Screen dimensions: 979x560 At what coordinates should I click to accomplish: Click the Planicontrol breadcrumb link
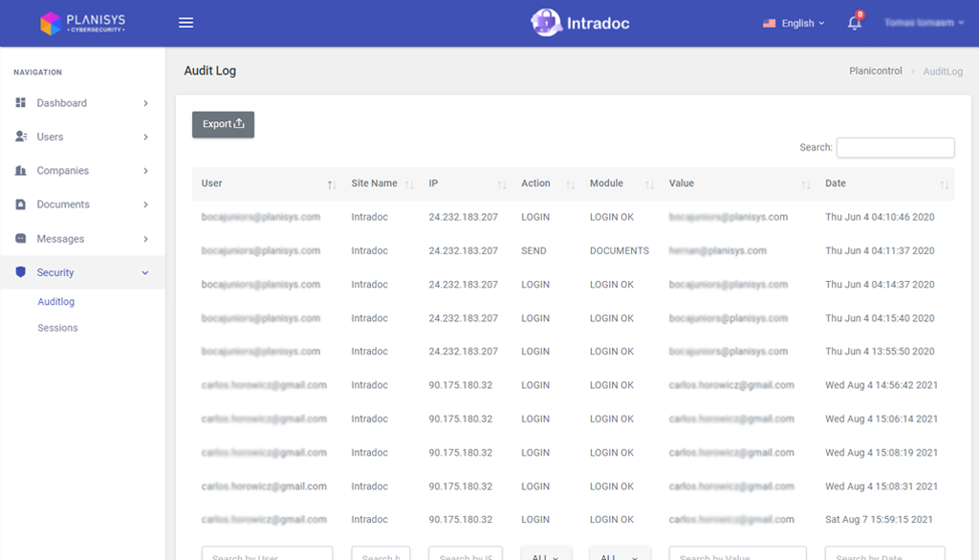click(875, 72)
